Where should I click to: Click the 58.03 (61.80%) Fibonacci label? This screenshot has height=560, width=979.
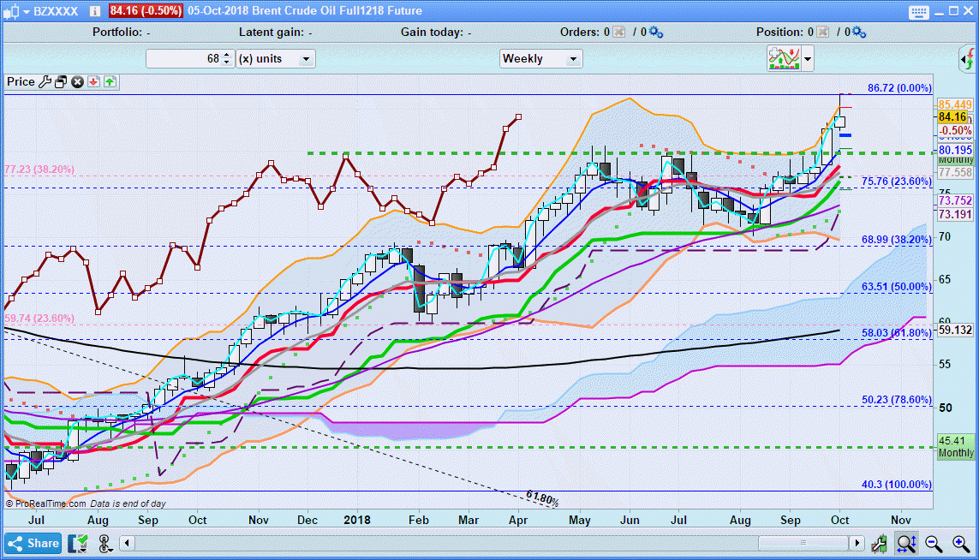tap(897, 333)
